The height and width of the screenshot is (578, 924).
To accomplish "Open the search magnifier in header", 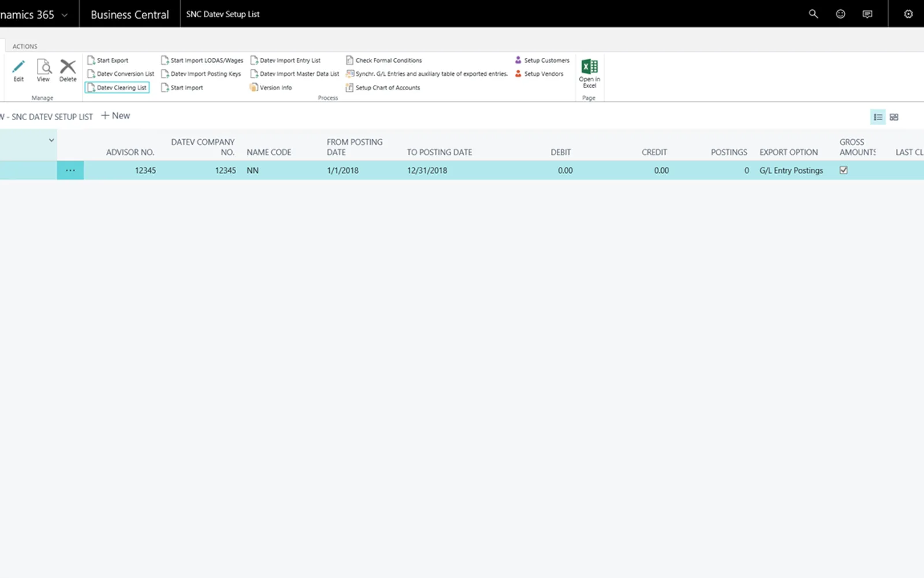I will [x=813, y=14].
